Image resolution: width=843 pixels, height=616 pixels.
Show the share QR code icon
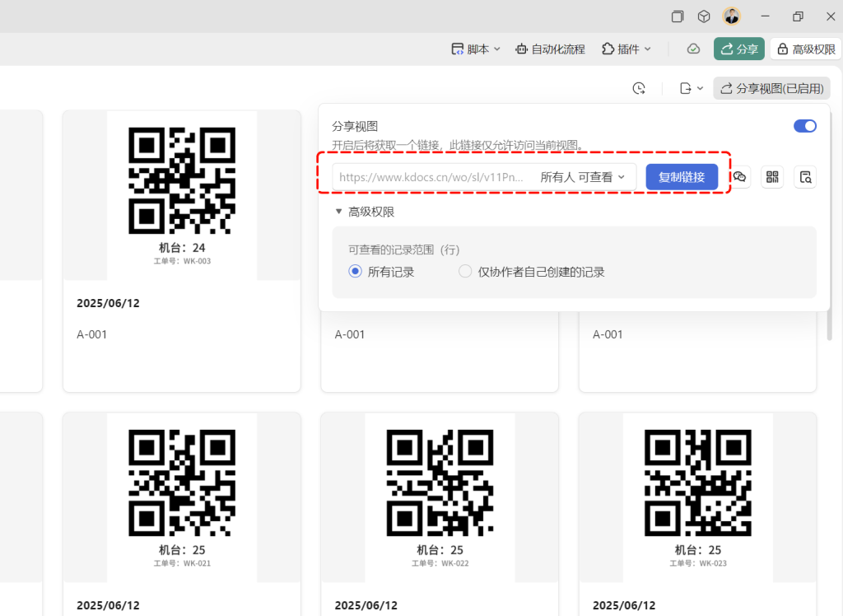772,177
